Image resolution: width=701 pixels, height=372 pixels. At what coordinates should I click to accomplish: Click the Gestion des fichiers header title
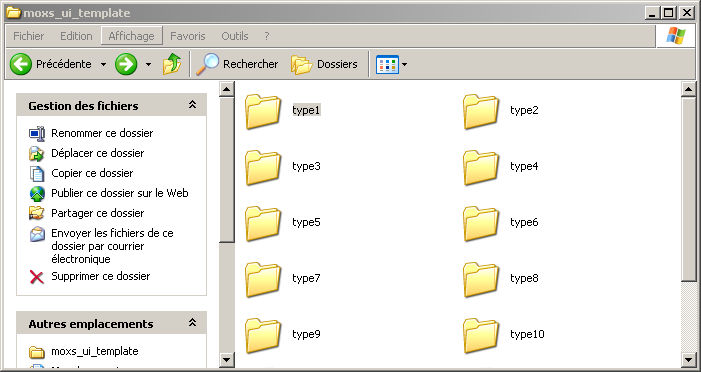[83, 106]
